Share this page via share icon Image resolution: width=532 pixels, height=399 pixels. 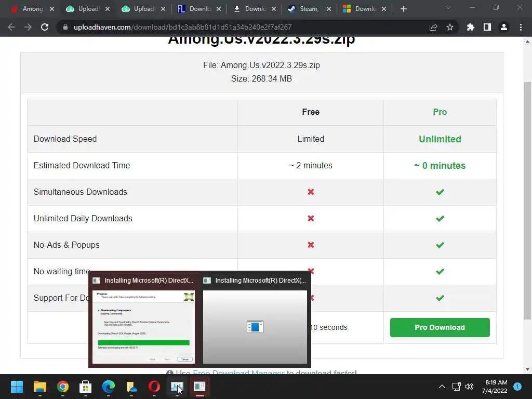433,27
